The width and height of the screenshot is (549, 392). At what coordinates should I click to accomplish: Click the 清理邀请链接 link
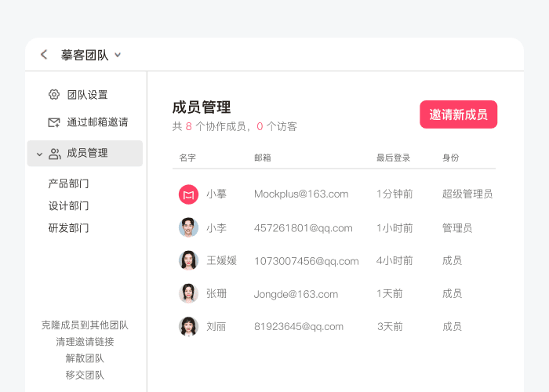tap(85, 342)
